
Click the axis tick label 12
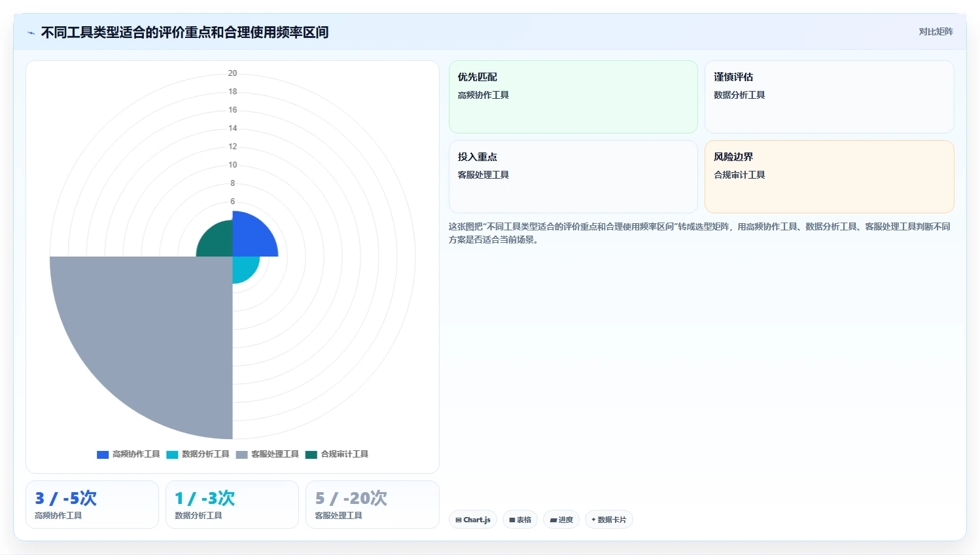(232, 147)
